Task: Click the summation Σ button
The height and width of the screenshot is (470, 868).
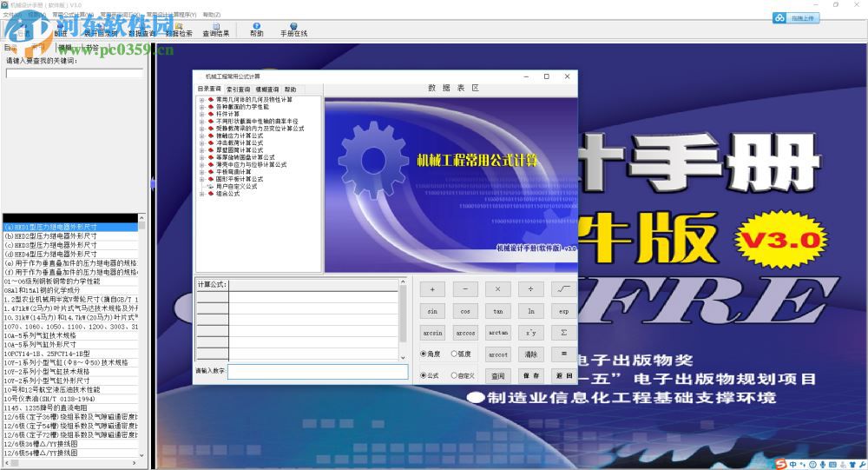Action: 563,333
